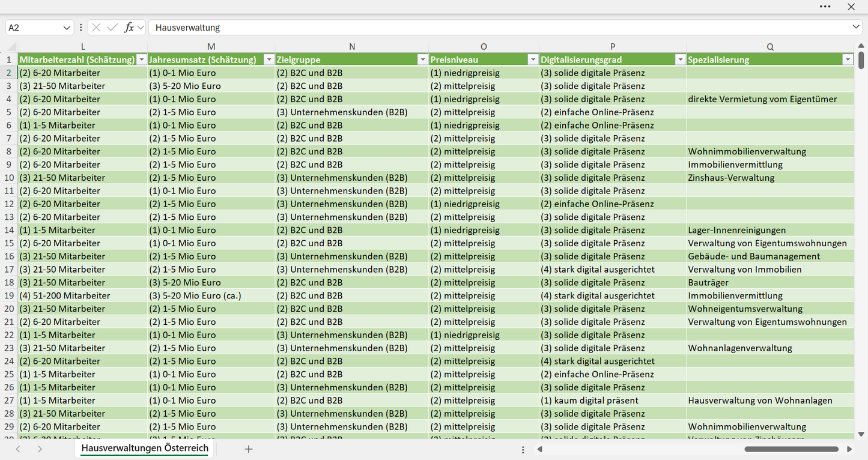The width and height of the screenshot is (868, 460).
Task: Click the vertical scrollbar down arrow
Action: (x=861, y=434)
